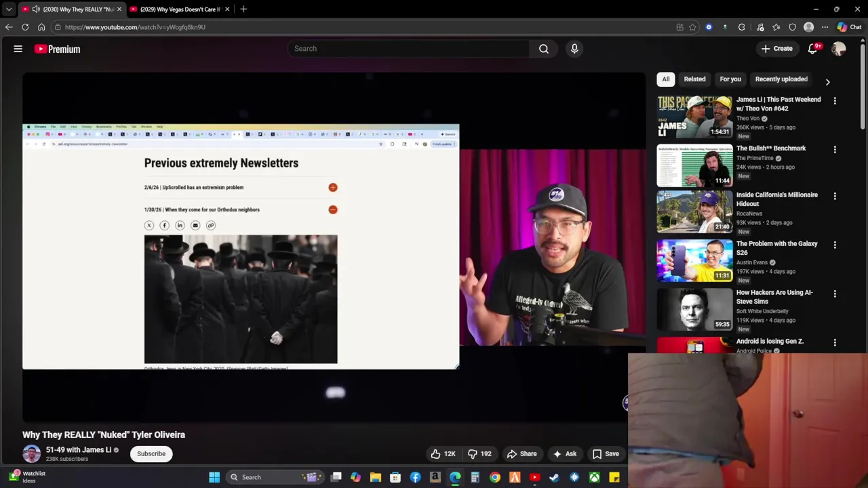868x488 pixels.
Task: Open the tab actions dropdown arrow
Action: 9,9
